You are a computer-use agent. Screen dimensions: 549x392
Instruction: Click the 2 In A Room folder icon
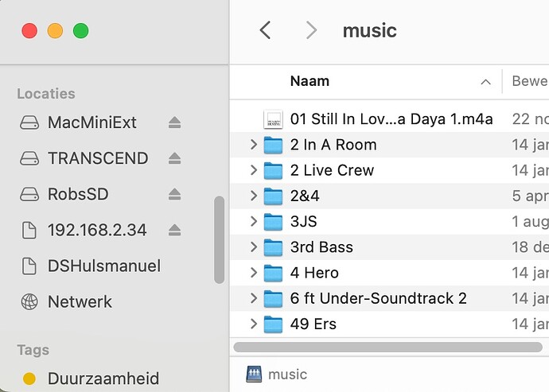click(273, 145)
